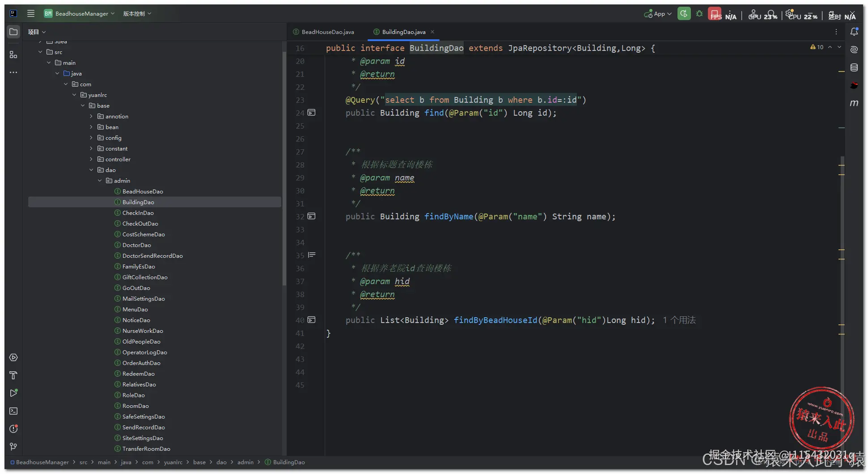
Task: Open the 版本控制 dropdown
Action: [137, 13]
